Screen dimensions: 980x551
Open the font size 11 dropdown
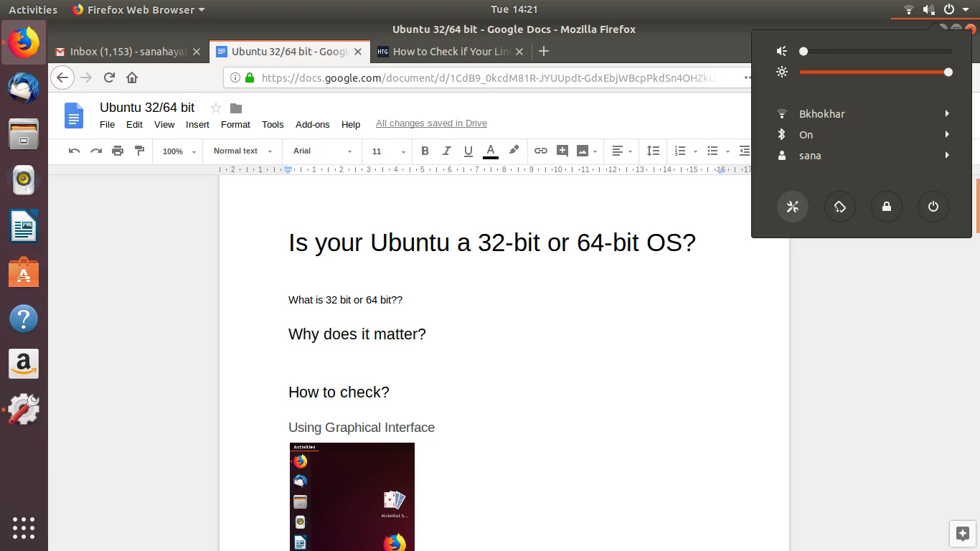[x=388, y=151]
